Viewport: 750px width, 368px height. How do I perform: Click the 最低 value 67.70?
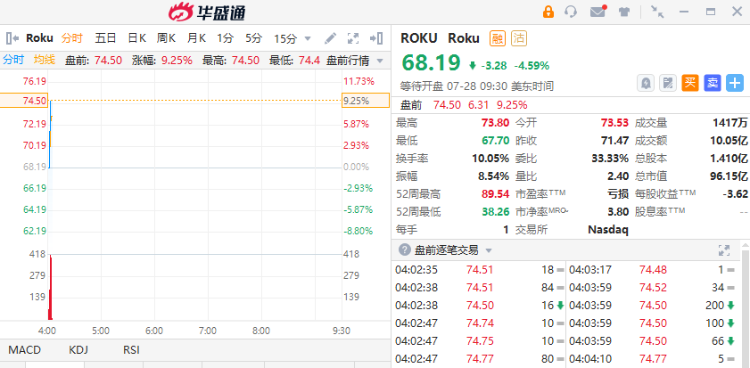click(495, 141)
